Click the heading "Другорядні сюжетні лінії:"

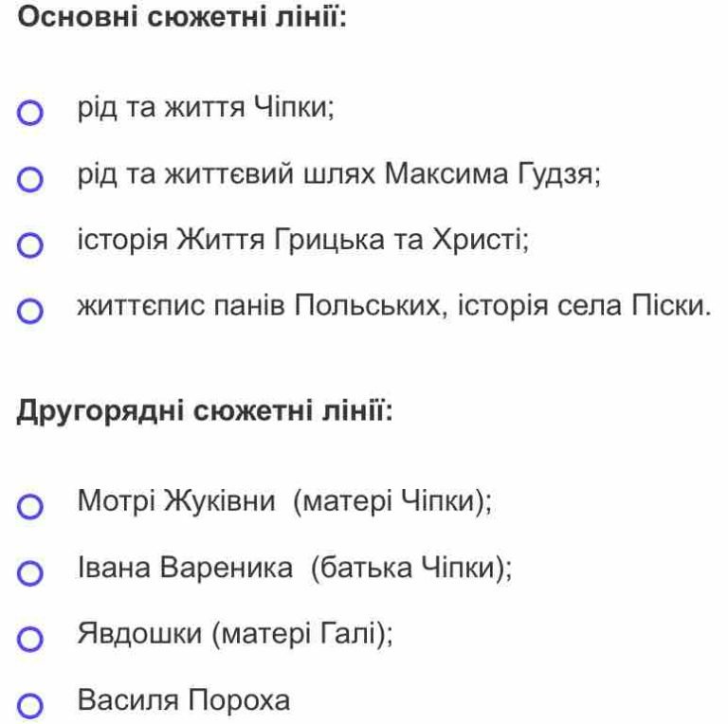(205, 411)
